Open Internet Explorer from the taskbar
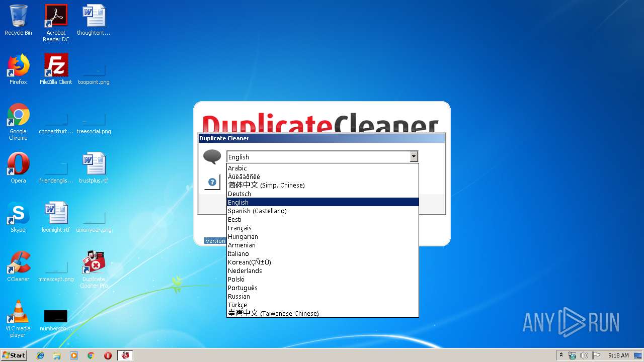 click(x=40, y=355)
